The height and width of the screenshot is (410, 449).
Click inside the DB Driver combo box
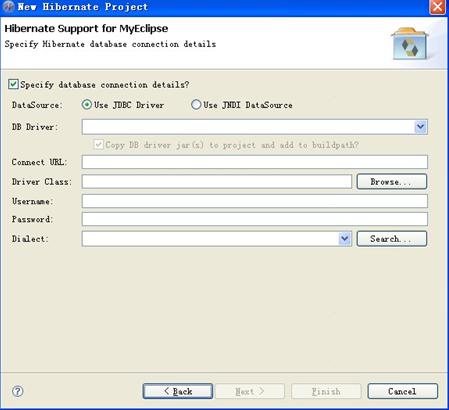pos(248,127)
